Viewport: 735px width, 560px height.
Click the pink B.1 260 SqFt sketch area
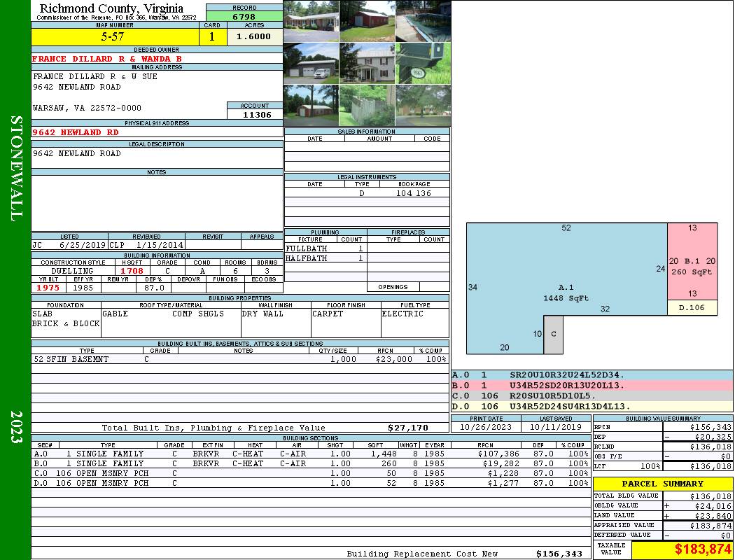(692, 266)
